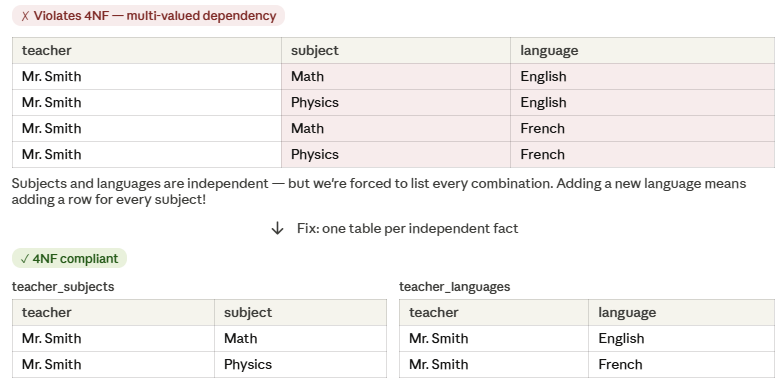Click the down arrow before 'Fix'

click(278, 228)
